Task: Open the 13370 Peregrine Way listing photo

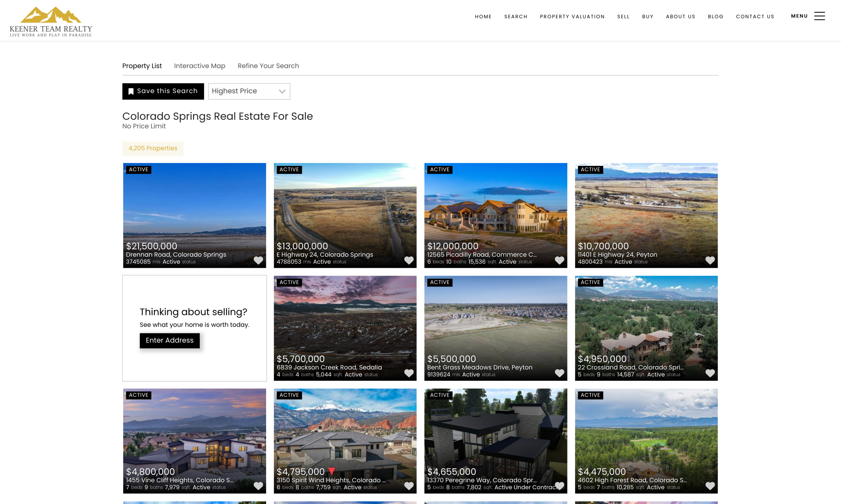Action: 495,431
